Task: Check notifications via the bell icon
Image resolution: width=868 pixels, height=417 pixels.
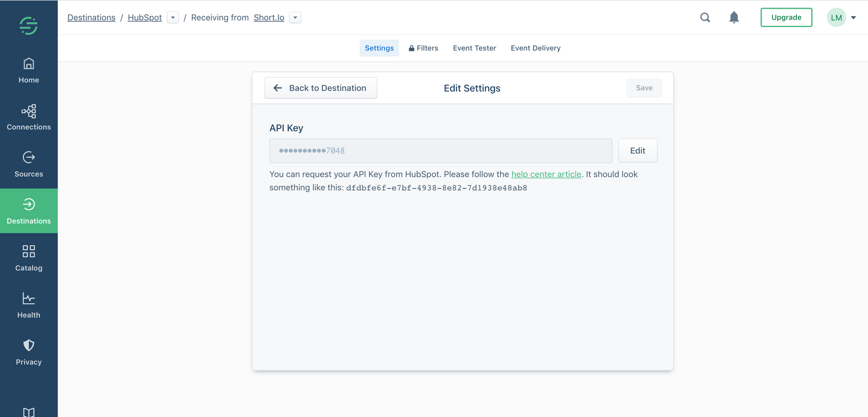Action: [x=734, y=17]
